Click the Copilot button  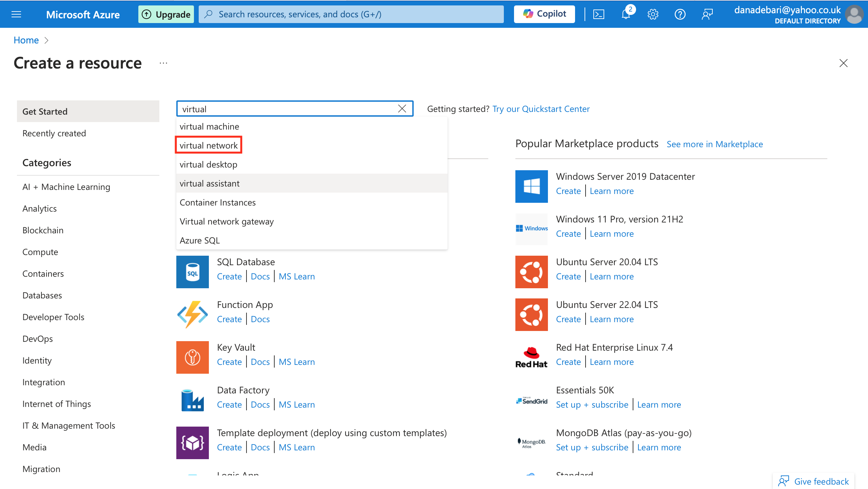click(x=544, y=14)
